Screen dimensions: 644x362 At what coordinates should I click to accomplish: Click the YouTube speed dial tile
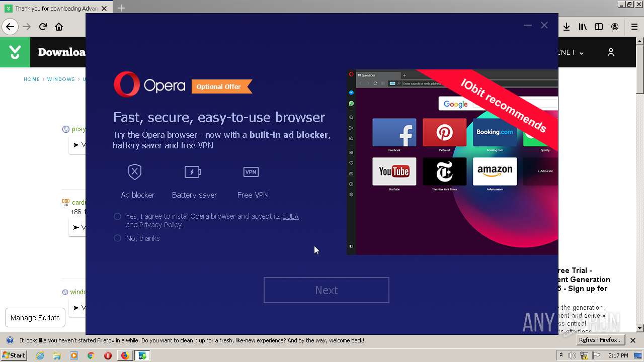point(394,171)
